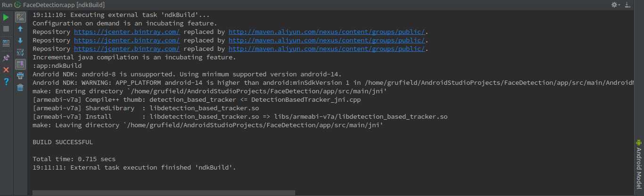The height and width of the screenshot is (196, 644).
Task: Open Help via blue question mark icon
Action: click(x=6, y=82)
